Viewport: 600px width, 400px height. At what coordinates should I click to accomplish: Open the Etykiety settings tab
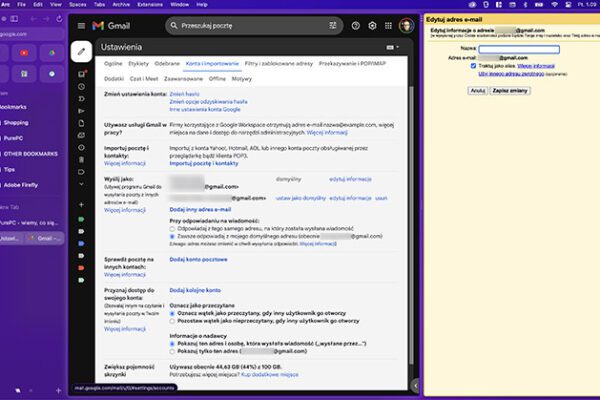coord(139,64)
